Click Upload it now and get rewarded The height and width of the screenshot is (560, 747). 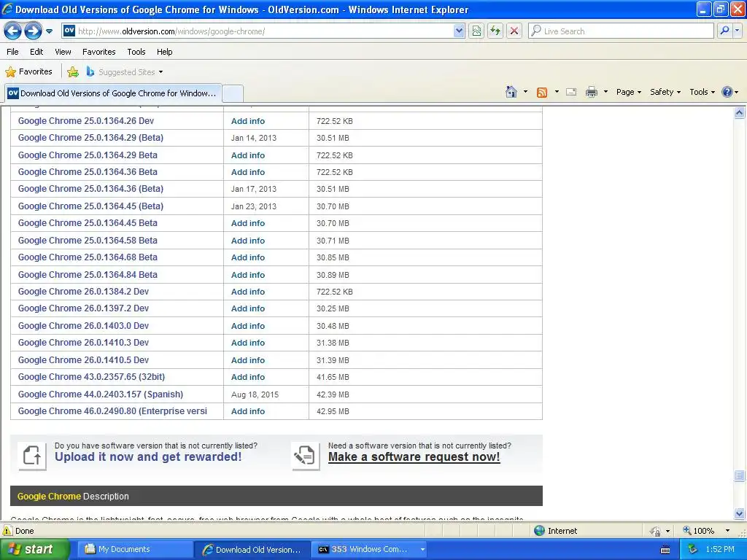pos(148,456)
